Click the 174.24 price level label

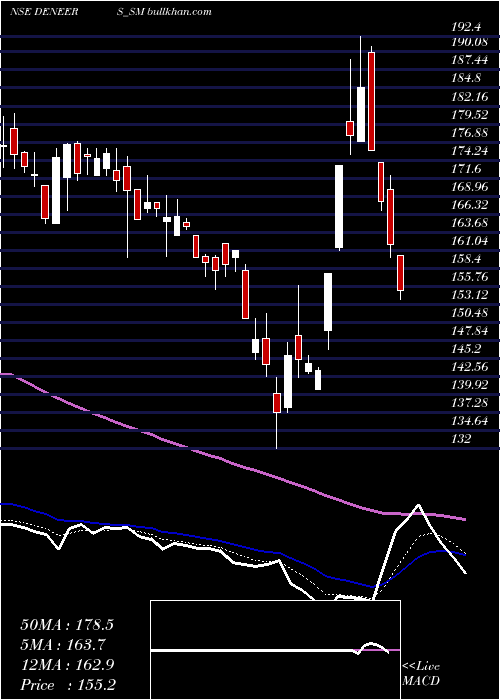tap(468, 151)
